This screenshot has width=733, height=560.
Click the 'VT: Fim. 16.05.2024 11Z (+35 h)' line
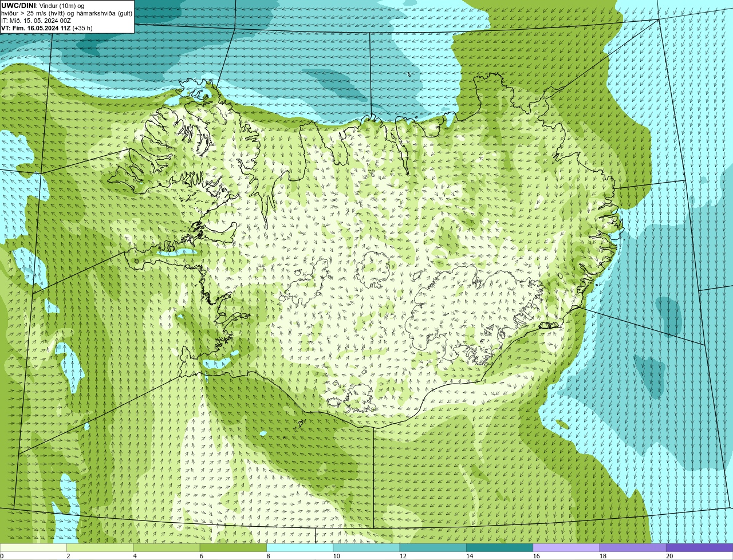point(47,28)
